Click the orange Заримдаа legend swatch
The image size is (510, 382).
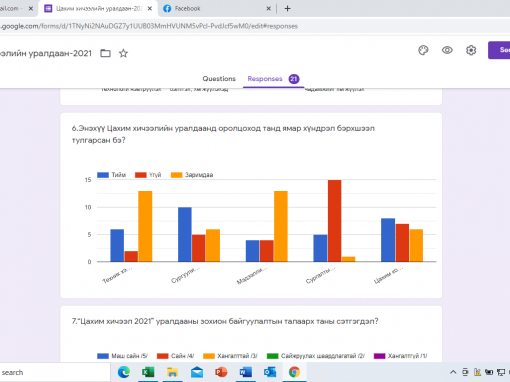point(176,175)
